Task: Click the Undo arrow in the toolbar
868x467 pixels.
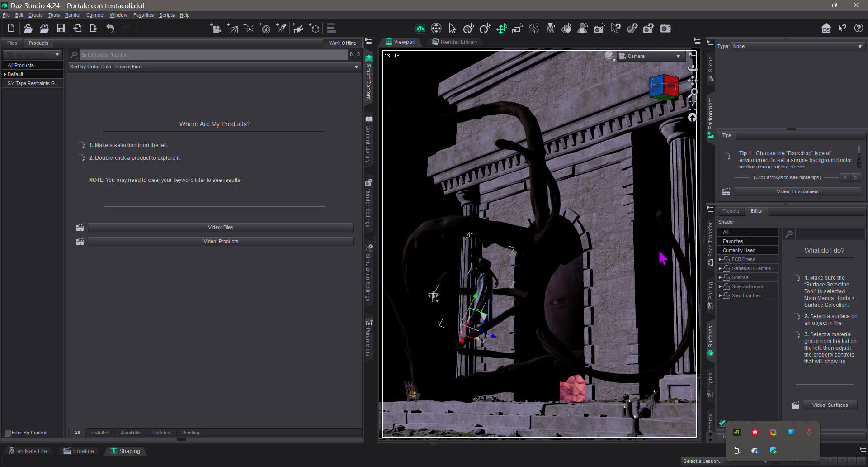Action: [x=110, y=28]
